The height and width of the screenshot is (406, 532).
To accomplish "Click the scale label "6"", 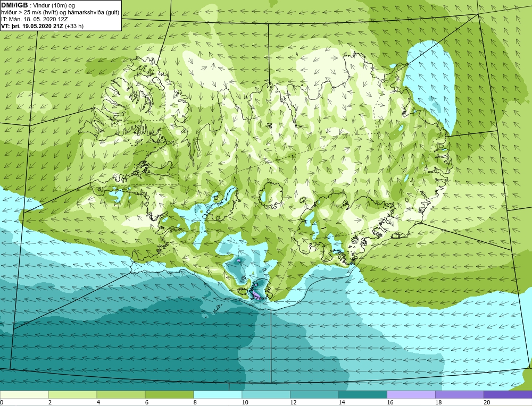I will [147, 402].
